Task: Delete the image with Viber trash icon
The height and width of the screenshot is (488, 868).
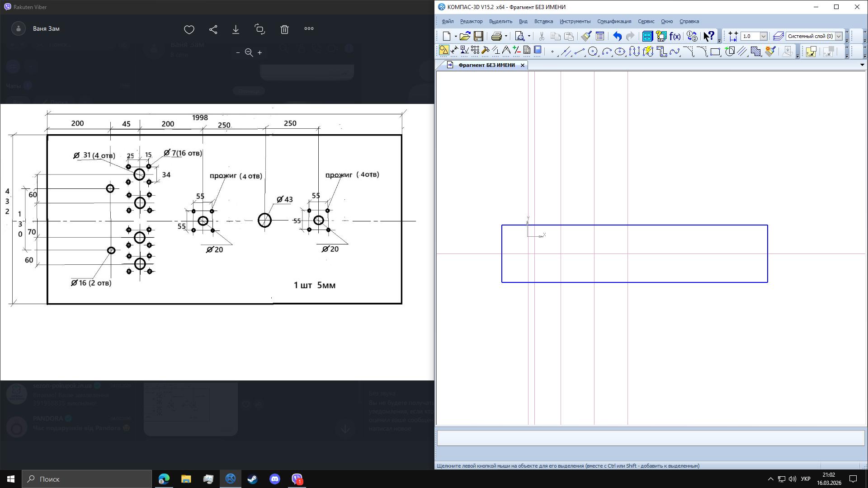Action: 284,29
